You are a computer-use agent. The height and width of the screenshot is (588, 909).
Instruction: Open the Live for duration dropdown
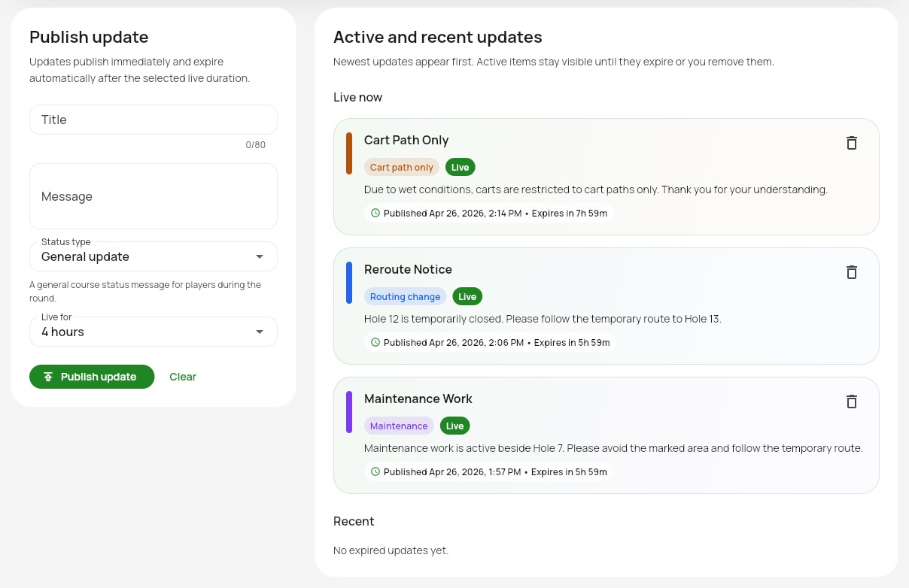(x=154, y=332)
